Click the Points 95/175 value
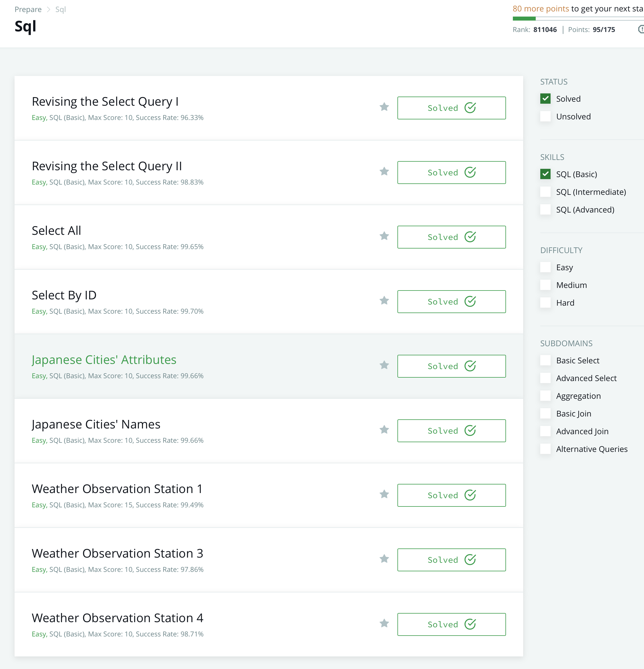644x669 pixels. [x=604, y=30]
